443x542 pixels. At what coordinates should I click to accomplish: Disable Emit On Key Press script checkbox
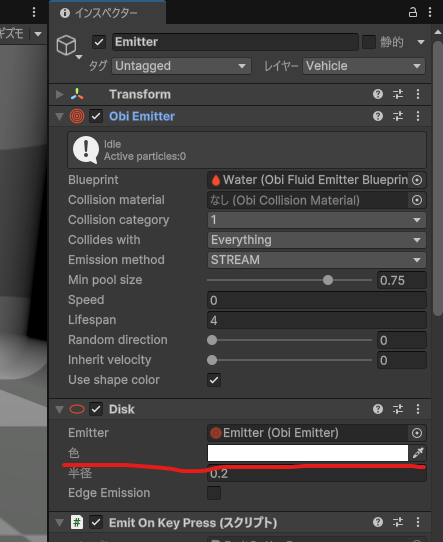[96, 522]
